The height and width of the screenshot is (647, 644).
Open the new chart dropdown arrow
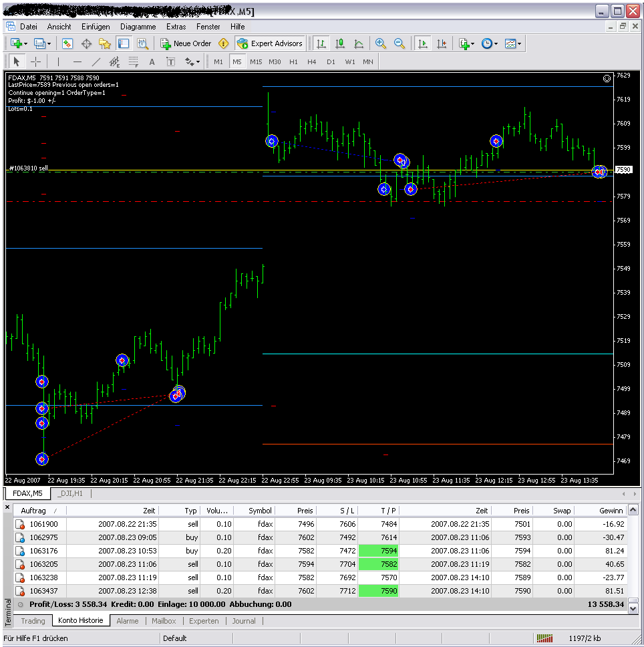pyautogui.click(x=25, y=43)
